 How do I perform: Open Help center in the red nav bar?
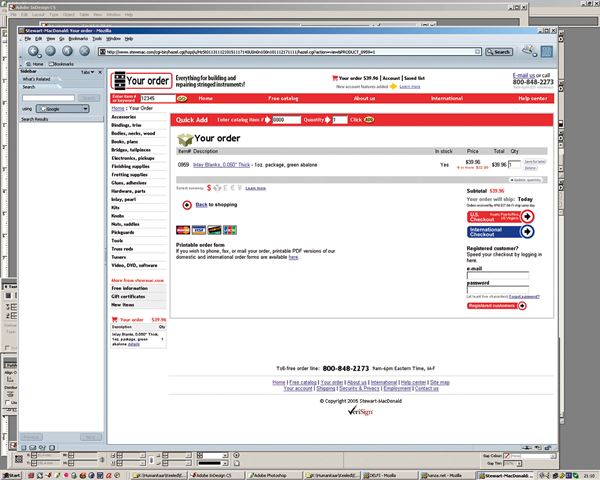click(x=533, y=98)
